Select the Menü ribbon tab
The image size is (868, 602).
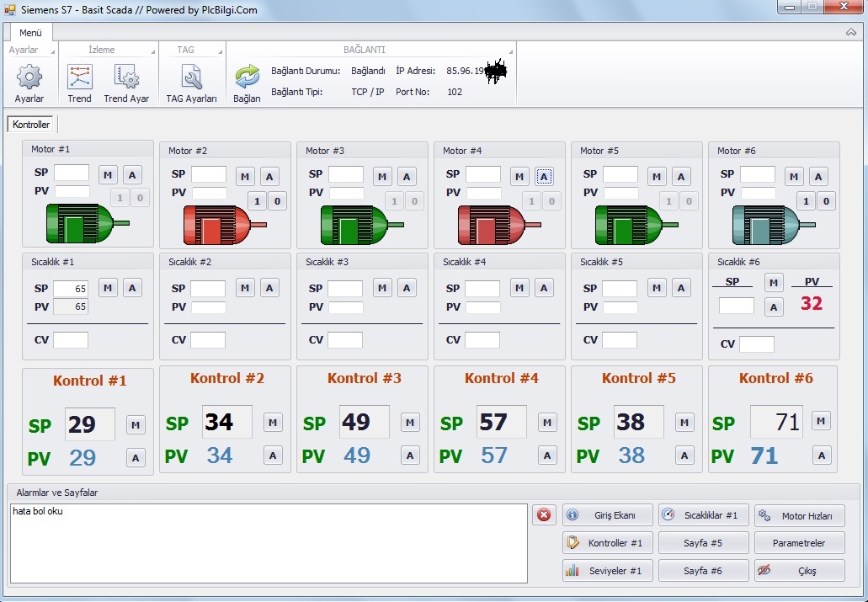click(30, 33)
